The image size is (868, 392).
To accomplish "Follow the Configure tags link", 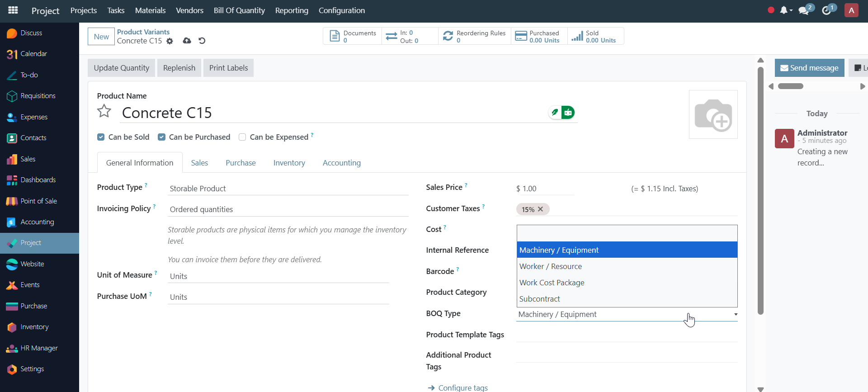I will click(x=462, y=387).
